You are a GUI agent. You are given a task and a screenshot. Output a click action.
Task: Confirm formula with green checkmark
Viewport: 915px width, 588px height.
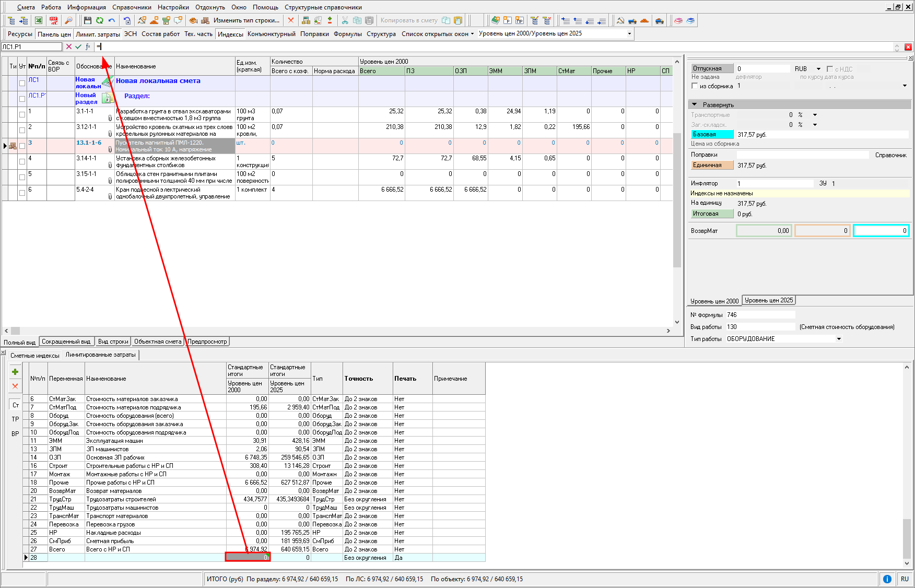(x=78, y=46)
